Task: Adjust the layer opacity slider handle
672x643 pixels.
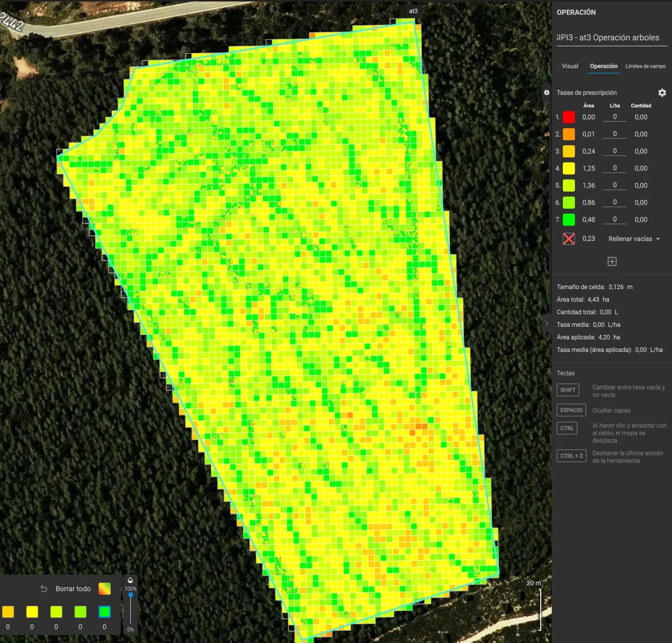Action: [131, 595]
